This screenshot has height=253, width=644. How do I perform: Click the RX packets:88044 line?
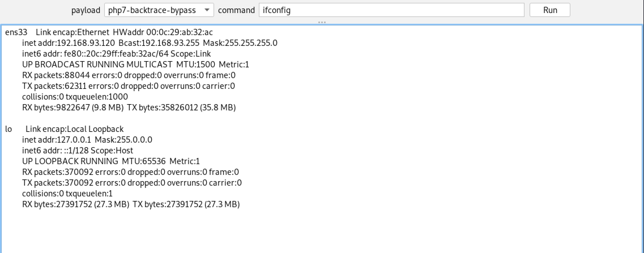(x=129, y=75)
